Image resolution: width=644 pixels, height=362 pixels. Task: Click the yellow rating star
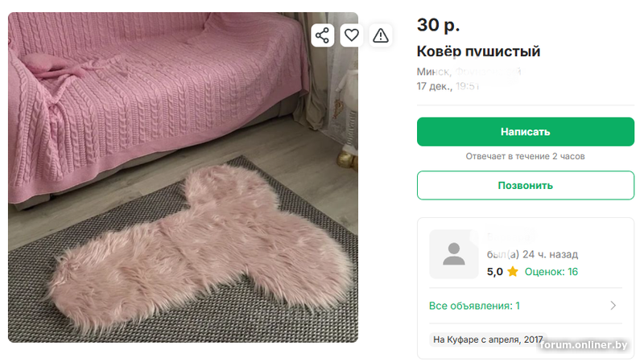click(x=513, y=272)
